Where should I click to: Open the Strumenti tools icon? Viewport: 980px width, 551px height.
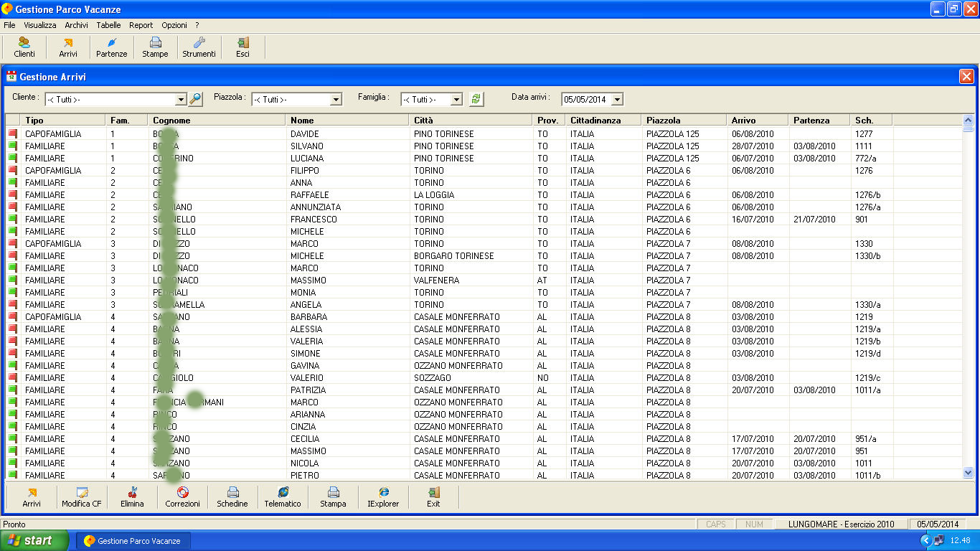pyautogui.click(x=199, y=47)
